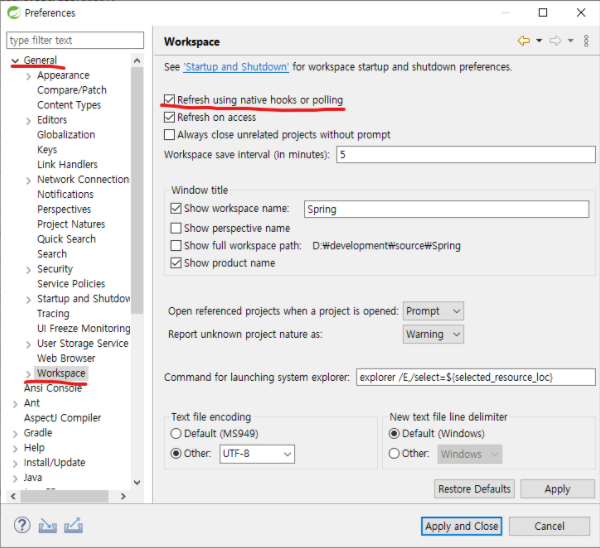The height and width of the screenshot is (548, 600).
Task: Click the Apply and Close button
Action: pos(461,526)
